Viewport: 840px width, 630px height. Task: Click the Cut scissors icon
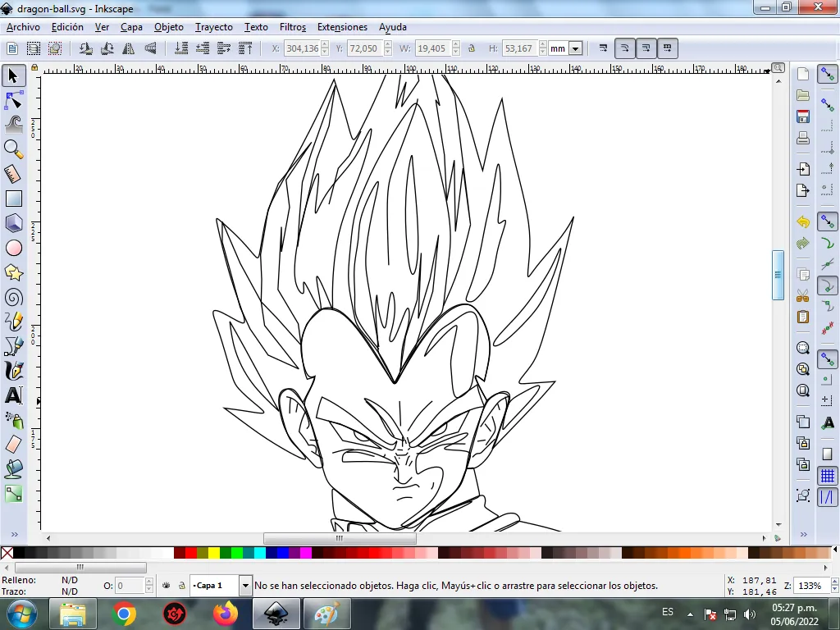point(802,295)
